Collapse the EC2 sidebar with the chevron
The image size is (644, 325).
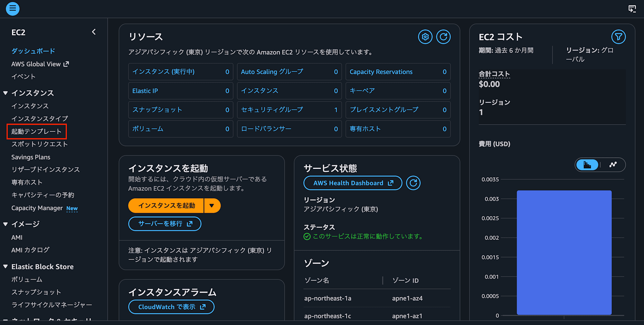coord(94,32)
